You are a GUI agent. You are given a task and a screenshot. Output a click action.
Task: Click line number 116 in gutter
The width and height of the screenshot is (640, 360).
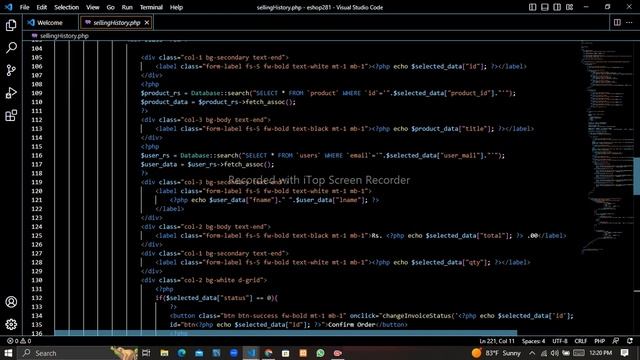pyautogui.click(x=37, y=156)
